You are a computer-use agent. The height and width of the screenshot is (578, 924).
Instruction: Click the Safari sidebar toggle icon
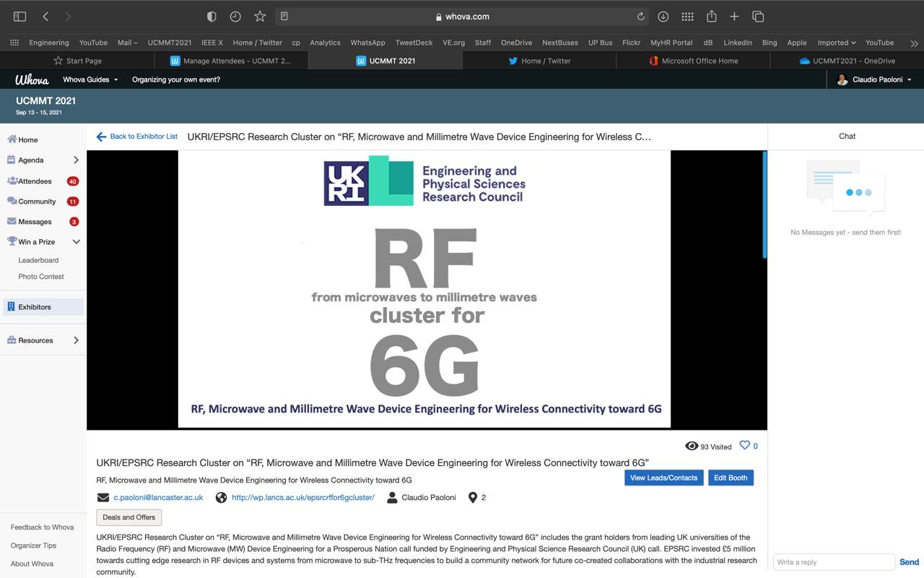[x=19, y=17]
